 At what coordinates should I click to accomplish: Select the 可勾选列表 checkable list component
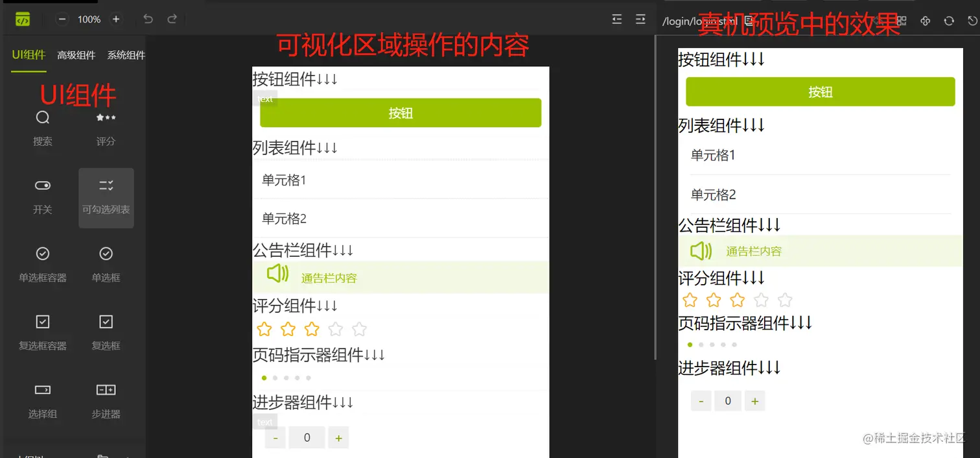(106, 198)
